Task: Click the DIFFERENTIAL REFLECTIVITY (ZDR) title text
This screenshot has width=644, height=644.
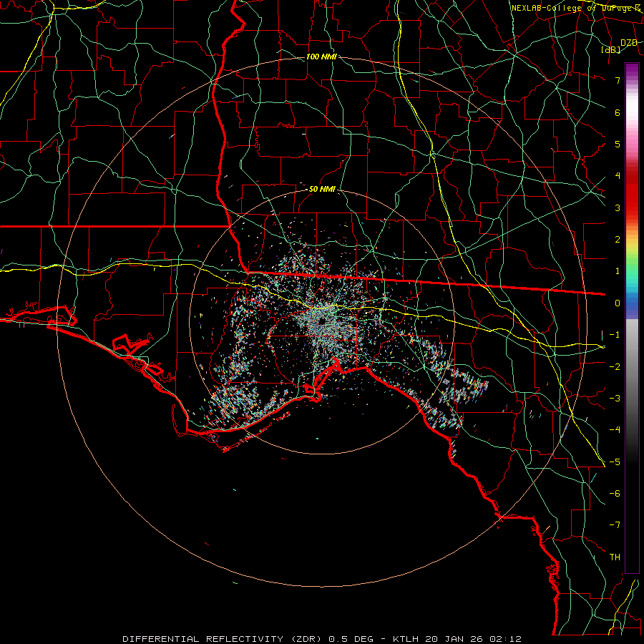Action: 223,639
